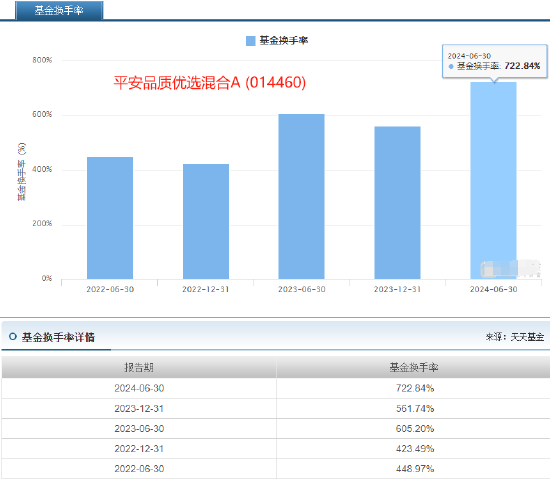Screen dimensions: 550x482
Task: Click the 基金换手率详情 section heading
Action: tap(58, 337)
